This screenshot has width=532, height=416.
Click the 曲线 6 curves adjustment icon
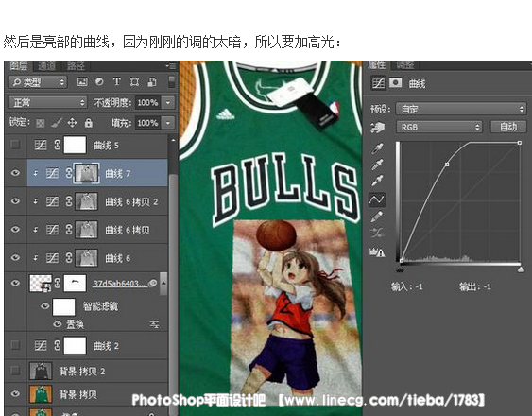[52, 258]
